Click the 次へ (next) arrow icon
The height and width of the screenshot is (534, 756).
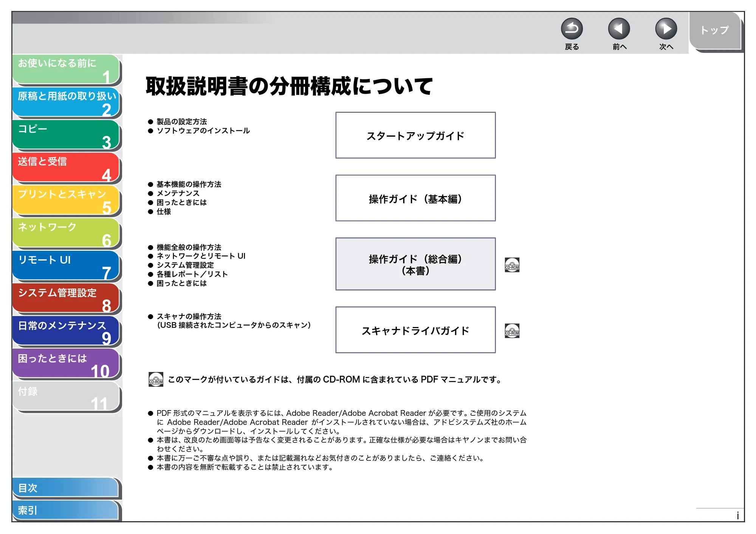pos(666,29)
